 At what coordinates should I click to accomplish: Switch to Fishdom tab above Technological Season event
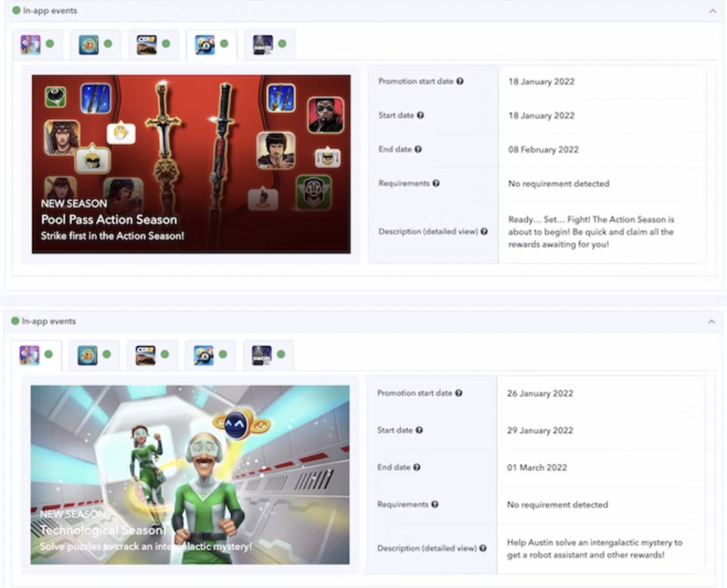[x=88, y=355]
